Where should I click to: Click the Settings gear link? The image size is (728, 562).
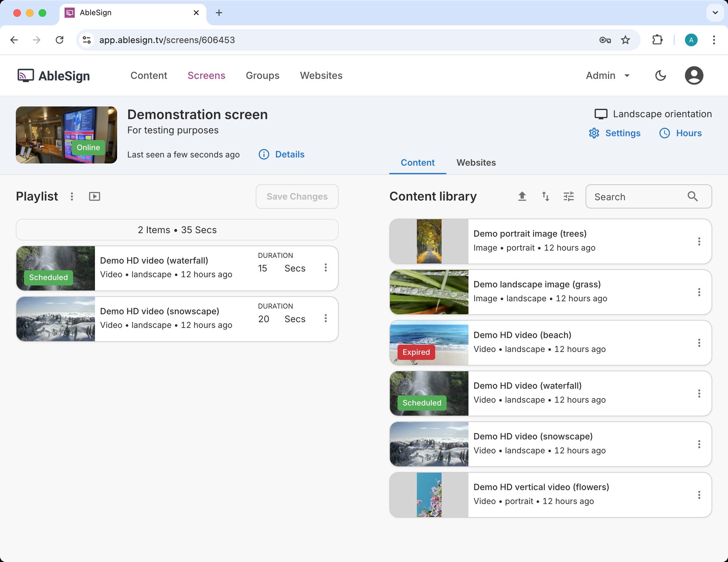click(x=615, y=133)
